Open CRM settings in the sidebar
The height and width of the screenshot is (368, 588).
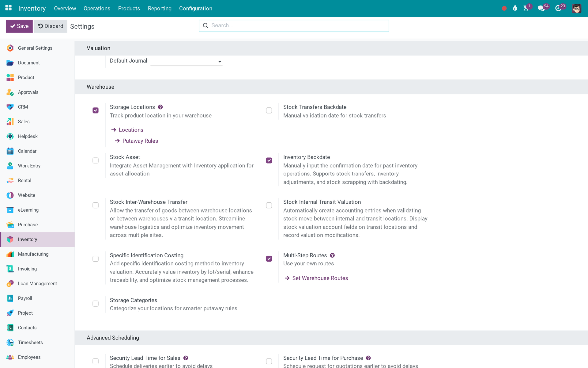coord(37,107)
